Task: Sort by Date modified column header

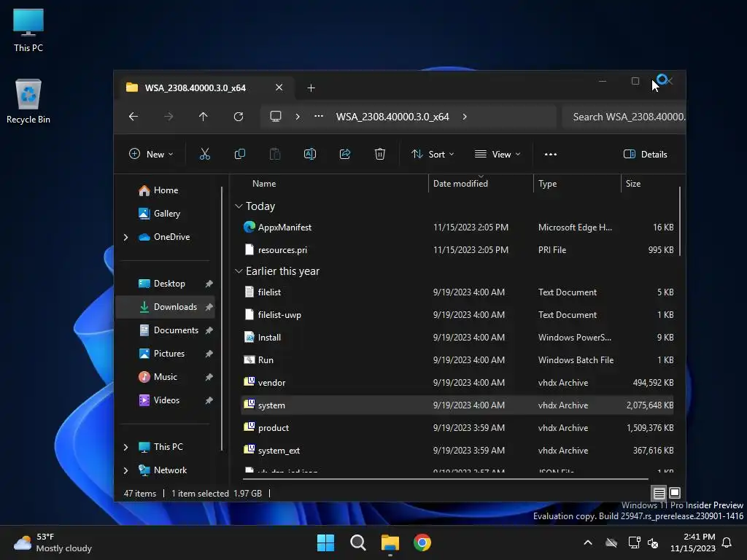Action: [481, 184]
